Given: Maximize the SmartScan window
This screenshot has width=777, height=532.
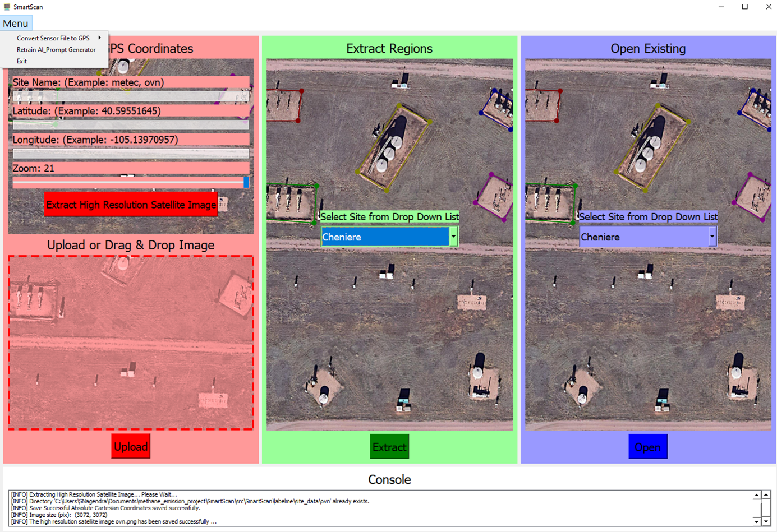Looking at the screenshot, I should click(745, 7).
